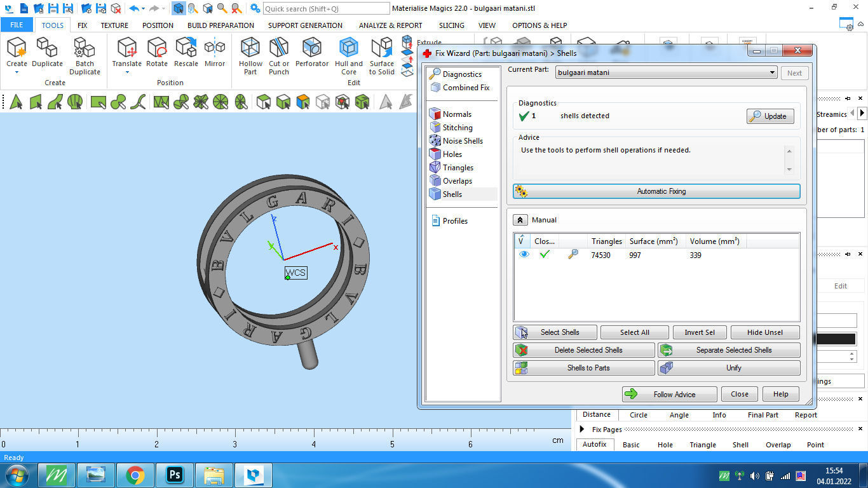Screen dimensions: 868x488
Task: Click the Update diagnostics button
Action: coord(770,116)
